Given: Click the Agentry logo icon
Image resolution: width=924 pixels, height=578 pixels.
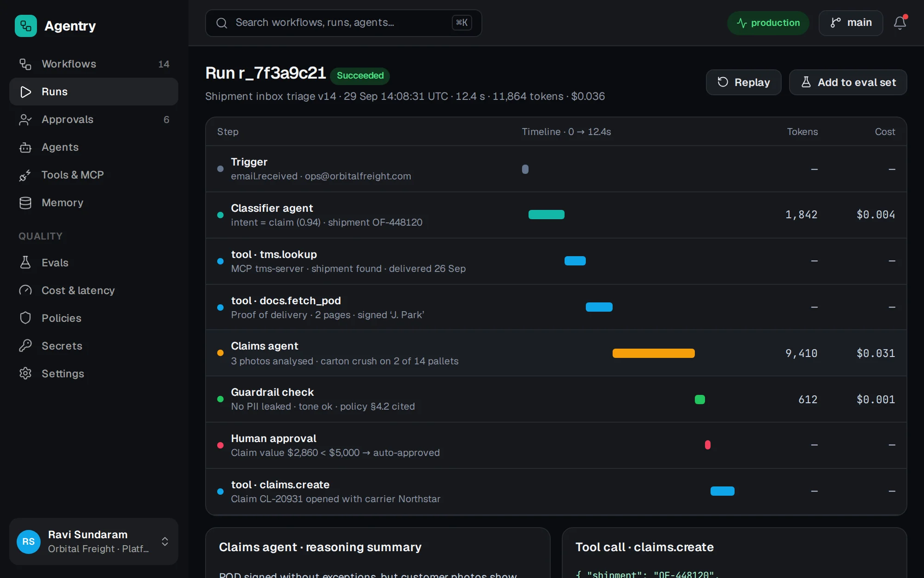Looking at the screenshot, I should click(26, 26).
